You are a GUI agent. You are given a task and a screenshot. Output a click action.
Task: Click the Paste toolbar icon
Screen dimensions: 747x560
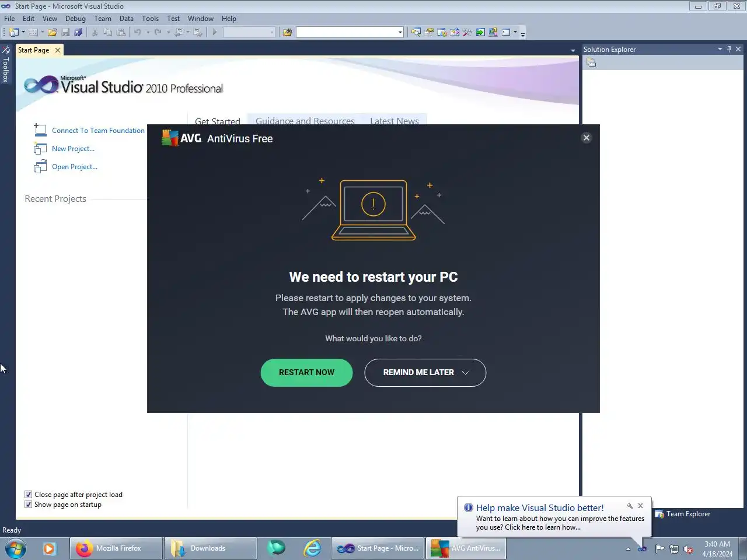(x=121, y=32)
